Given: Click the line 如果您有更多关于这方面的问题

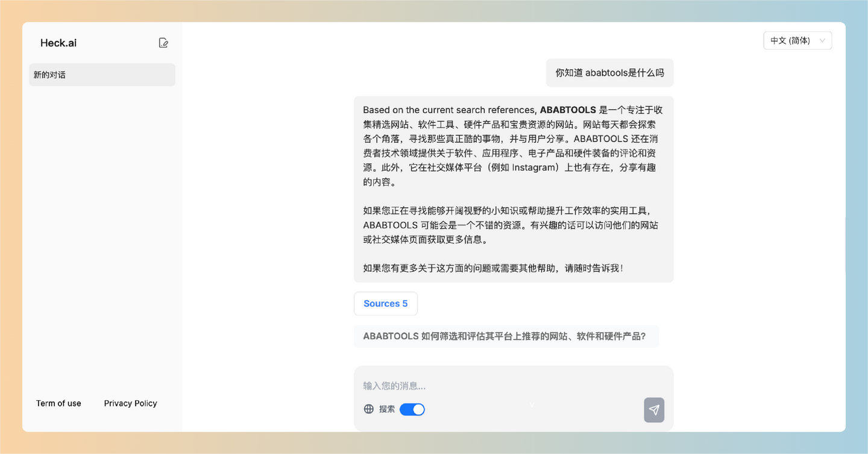Looking at the screenshot, I should point(493,268).
